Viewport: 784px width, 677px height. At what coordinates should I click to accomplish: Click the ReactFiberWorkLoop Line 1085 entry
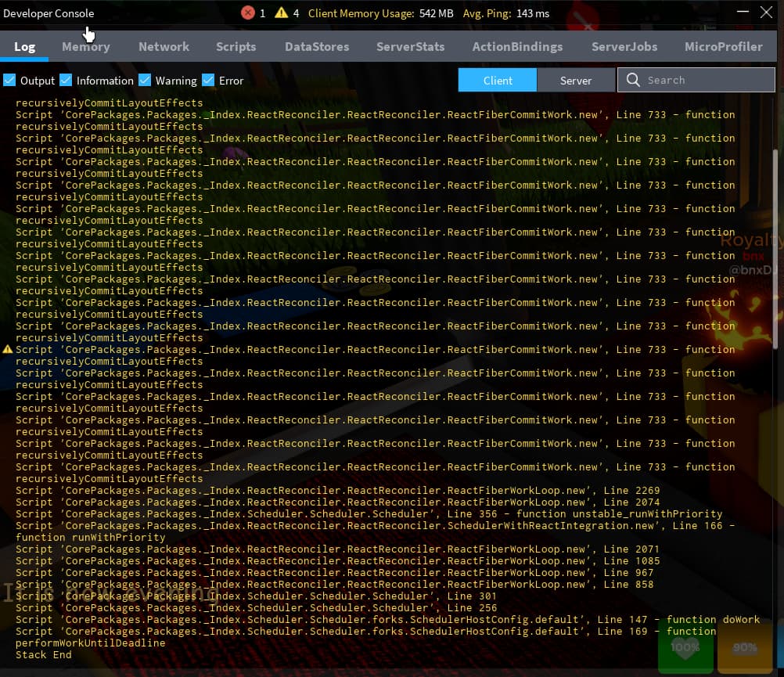pos(337,561)
